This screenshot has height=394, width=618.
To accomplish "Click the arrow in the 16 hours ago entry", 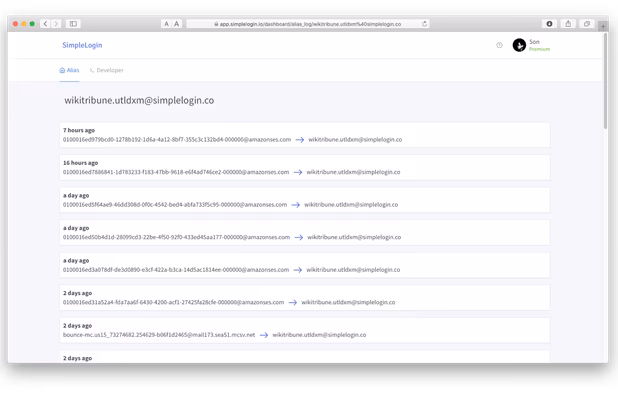I will 298,172.
